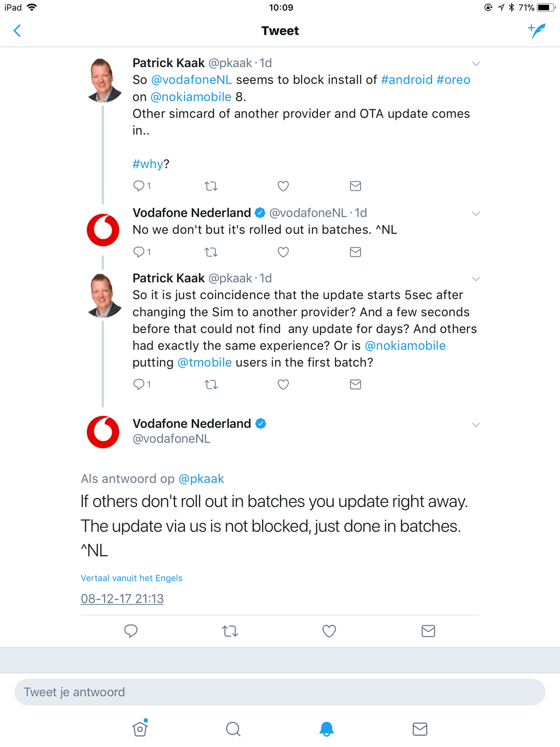
Task: Open options chevron on Patrick's first tweet
Action: tap(476, 64)
